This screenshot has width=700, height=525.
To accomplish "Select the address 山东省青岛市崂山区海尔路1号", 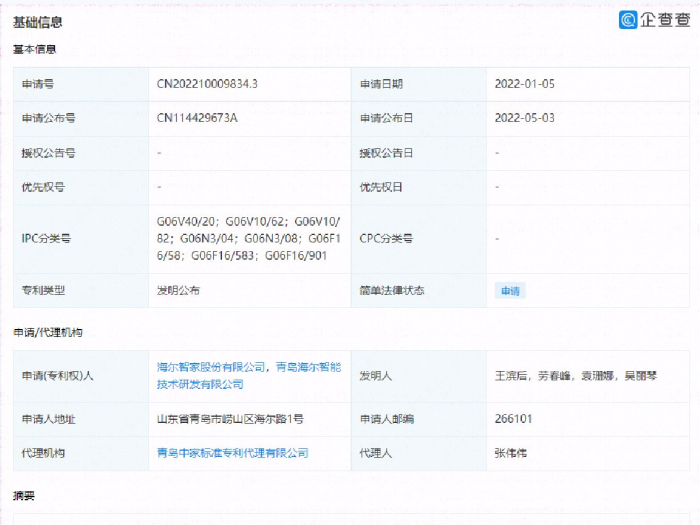I will click(x=230, y=419).
